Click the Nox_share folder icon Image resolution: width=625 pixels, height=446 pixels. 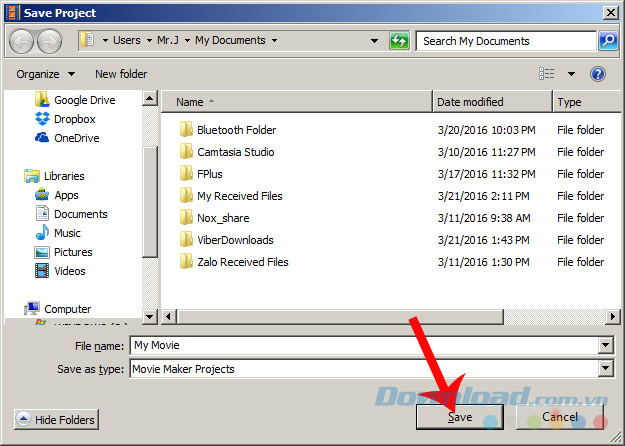(186, 218)
